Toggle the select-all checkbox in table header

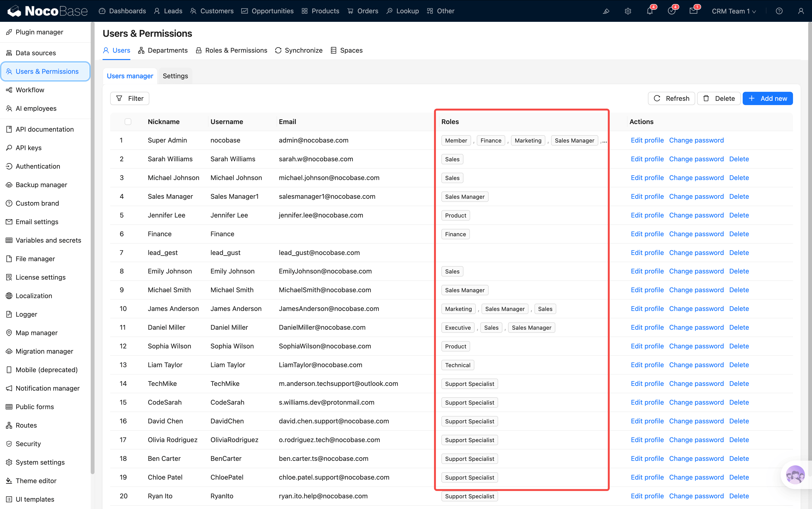coord(128,121)
